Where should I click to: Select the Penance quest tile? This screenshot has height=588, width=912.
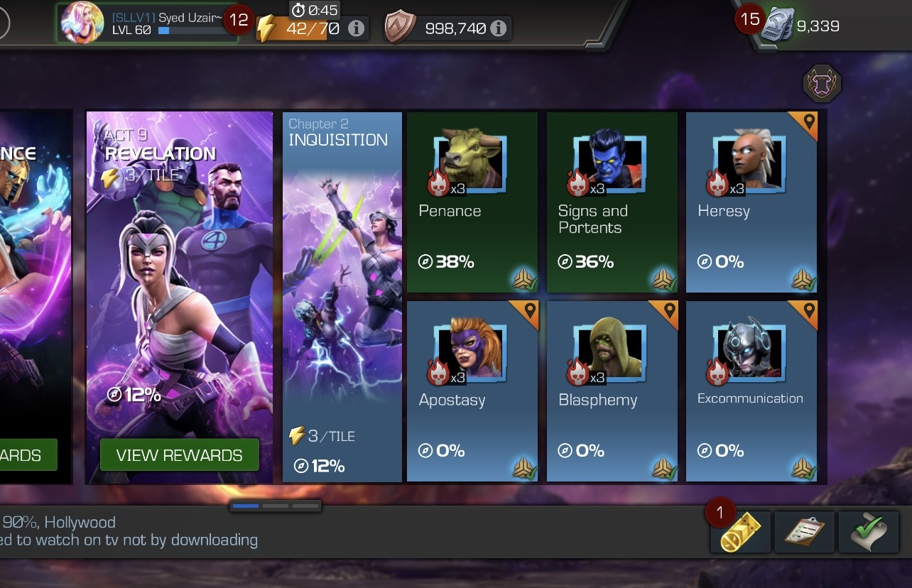point(472,202)
